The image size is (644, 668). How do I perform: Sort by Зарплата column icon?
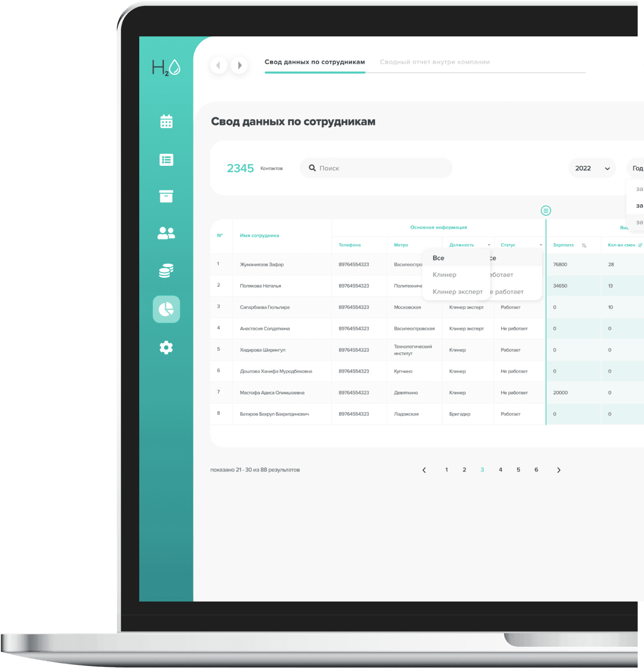click(584, 245)
